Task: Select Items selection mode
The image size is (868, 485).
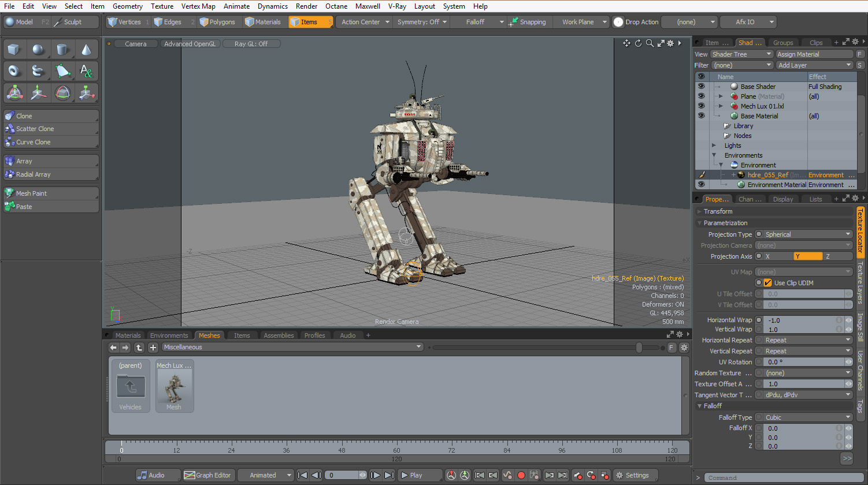Action: pyautogui.click(x=311, y=22)
